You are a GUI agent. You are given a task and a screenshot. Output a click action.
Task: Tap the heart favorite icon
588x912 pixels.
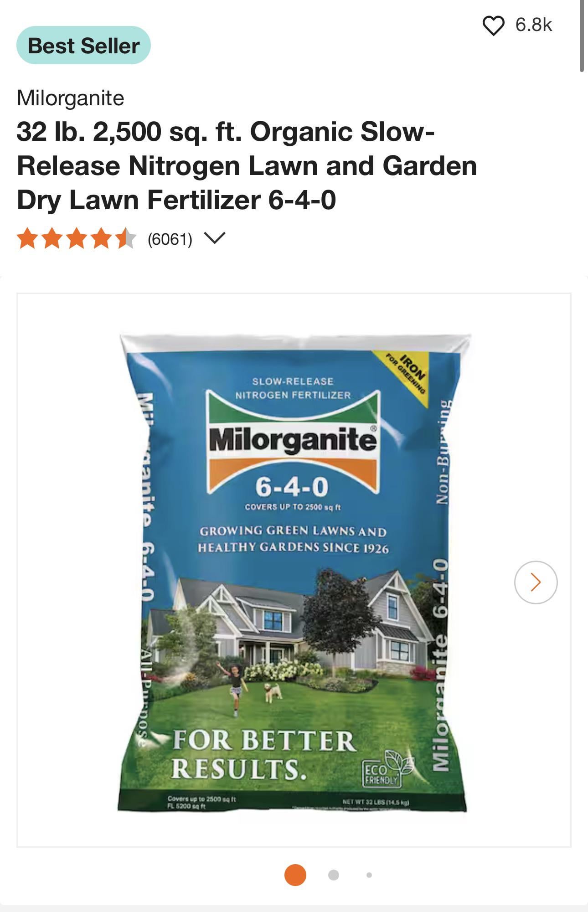pos(493,26)
